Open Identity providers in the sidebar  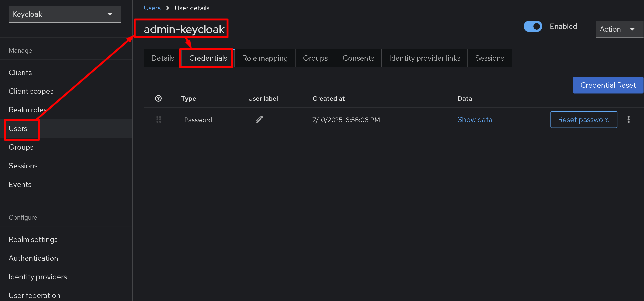click(66, 277)
